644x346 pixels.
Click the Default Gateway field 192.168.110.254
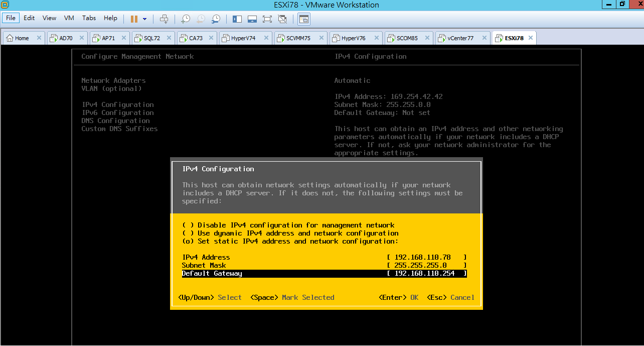coord(427,274)
